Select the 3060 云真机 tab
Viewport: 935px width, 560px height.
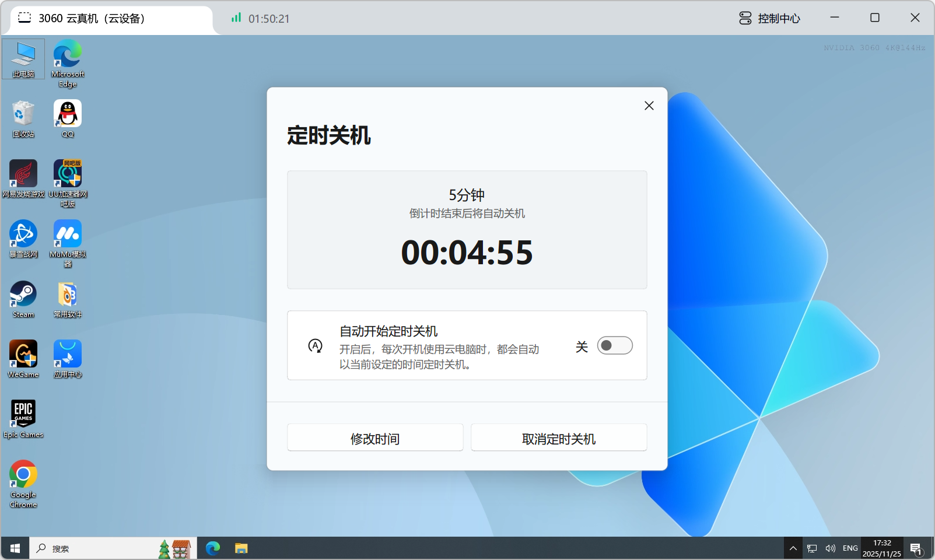(111, 19)
